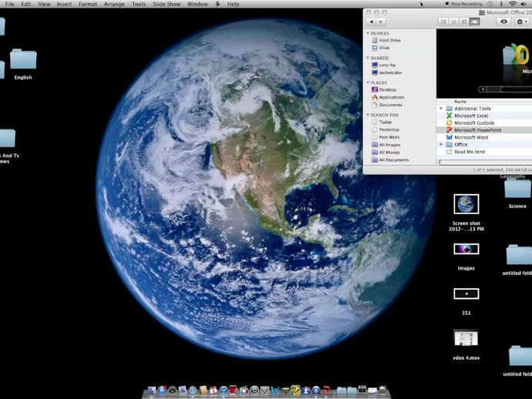Open the Arrange menu

pos(114,4)
